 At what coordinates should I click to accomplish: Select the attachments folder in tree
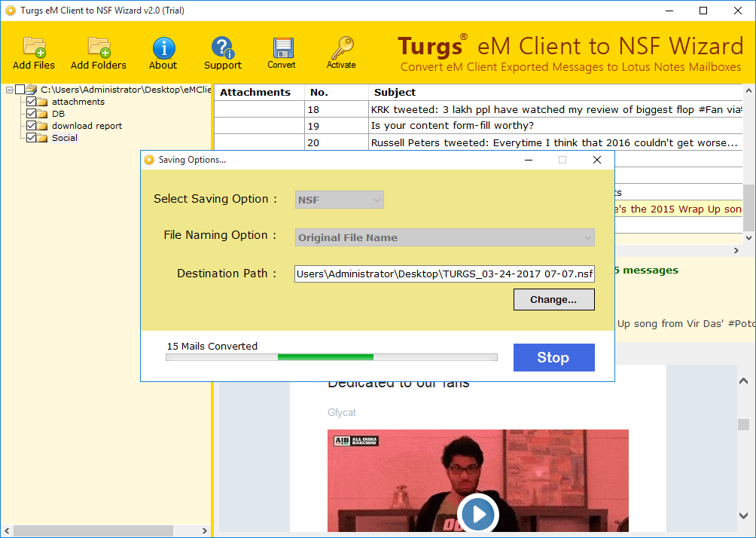78,102
